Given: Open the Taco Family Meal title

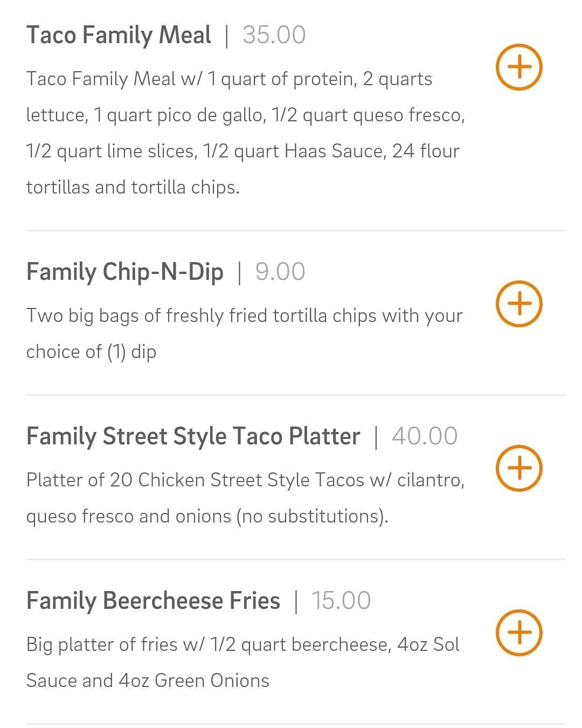Looking at the screenshot, I should (119, 35).
